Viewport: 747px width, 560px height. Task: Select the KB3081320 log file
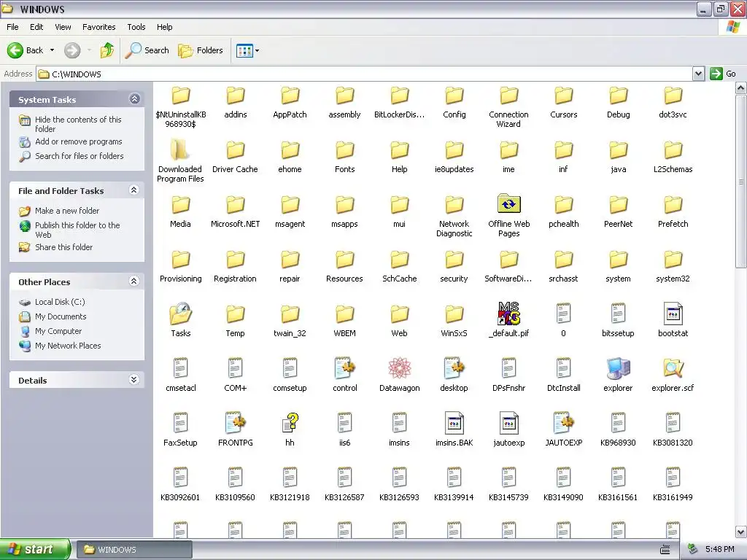[673, 423]
